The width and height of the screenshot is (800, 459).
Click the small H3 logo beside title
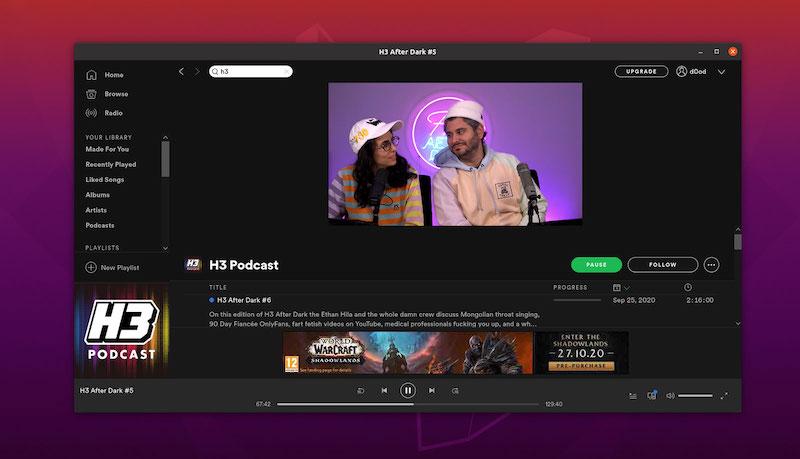point(193,264)
